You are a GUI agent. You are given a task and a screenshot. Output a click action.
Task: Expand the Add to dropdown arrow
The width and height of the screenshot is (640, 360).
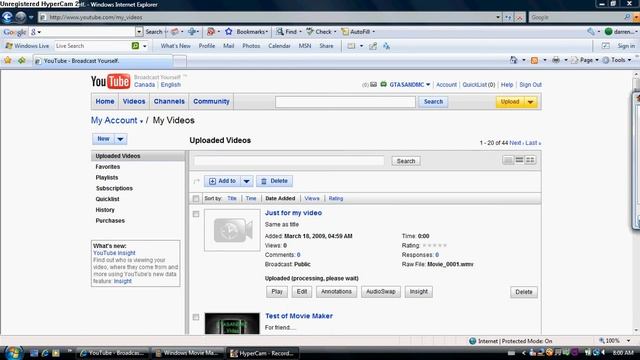[x=247, y=181]
